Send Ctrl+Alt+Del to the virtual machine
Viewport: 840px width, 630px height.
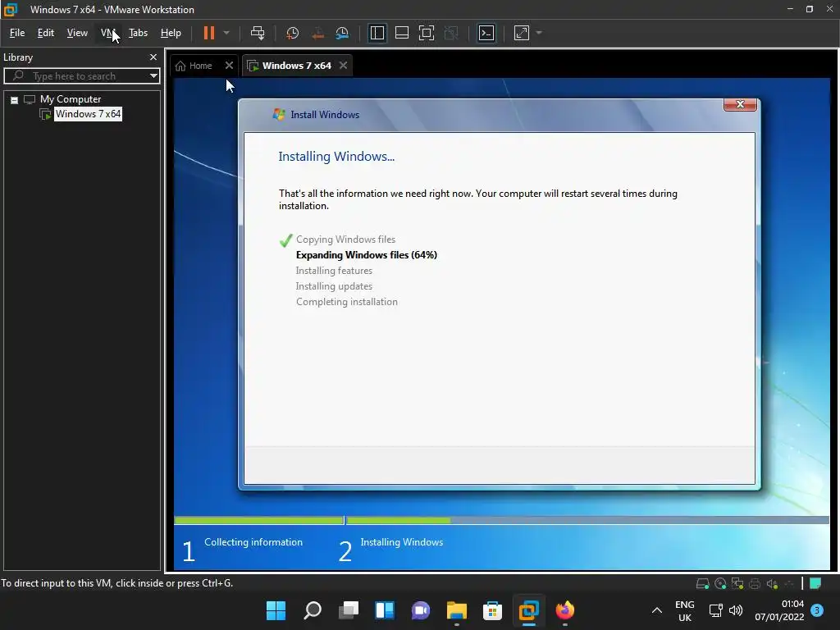pos(258,33)
